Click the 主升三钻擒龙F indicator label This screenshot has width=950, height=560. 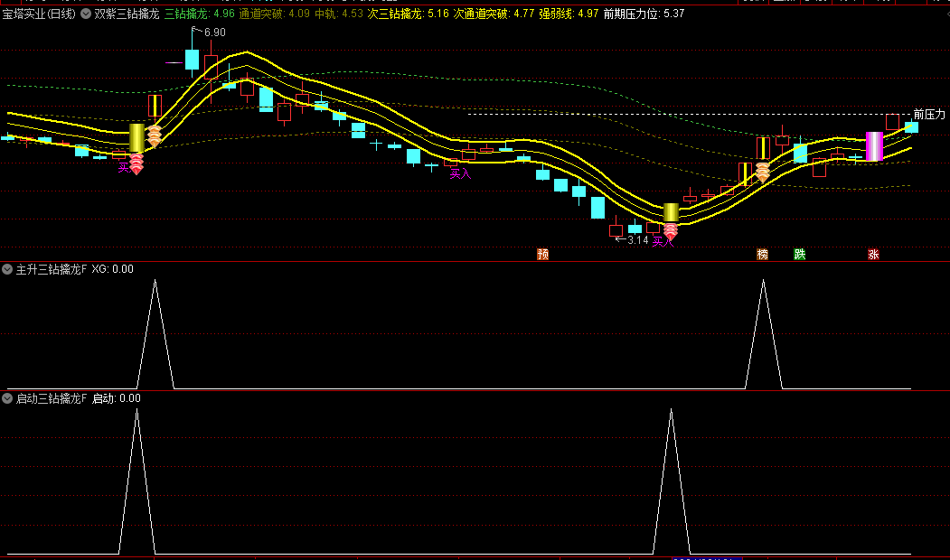pyautogui.click(x=52, y=269)
